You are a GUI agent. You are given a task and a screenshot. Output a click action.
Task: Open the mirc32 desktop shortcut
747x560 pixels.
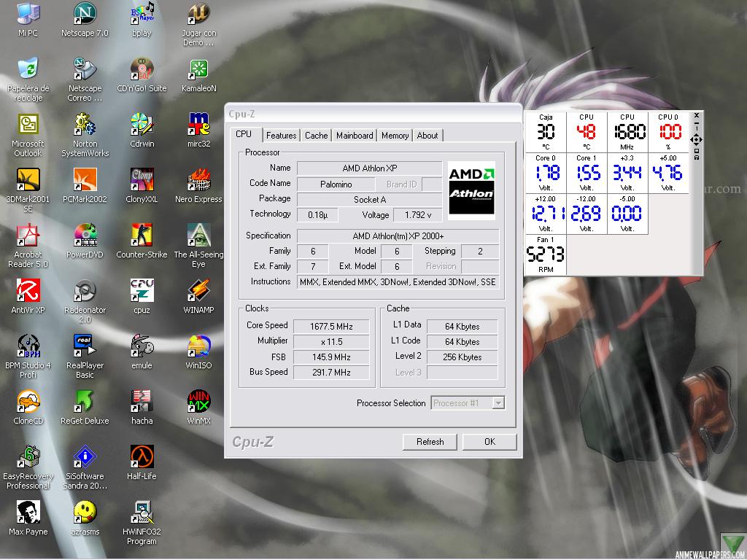point(198,125)
